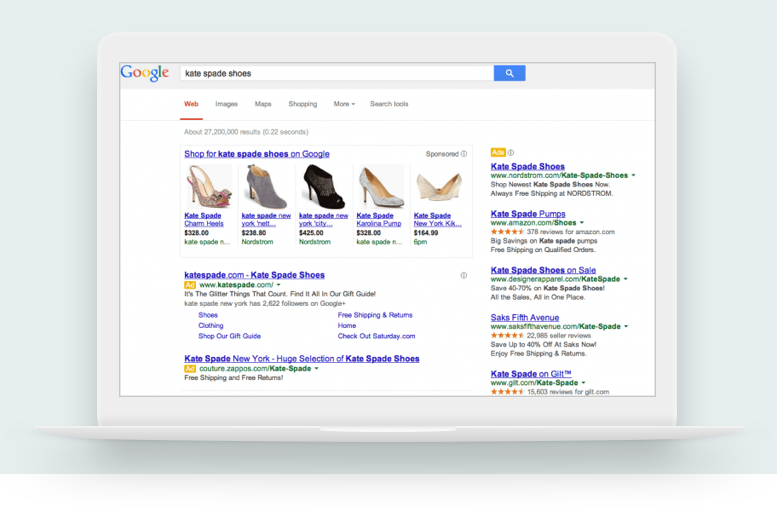Expand the dropdown arrow after www.gilt.com/Kate-Spade
The height and width of the screenshot is (510, 777).
click(x=583, y=383)
